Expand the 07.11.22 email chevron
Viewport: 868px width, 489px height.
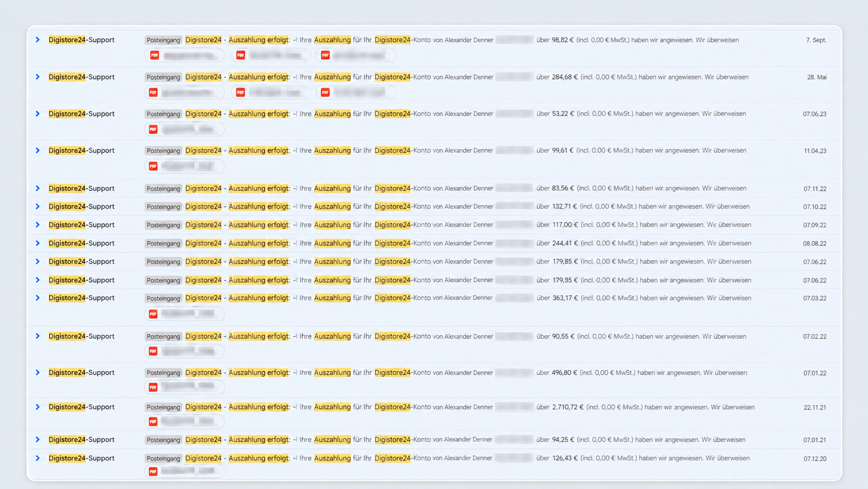tap(37, 188)
